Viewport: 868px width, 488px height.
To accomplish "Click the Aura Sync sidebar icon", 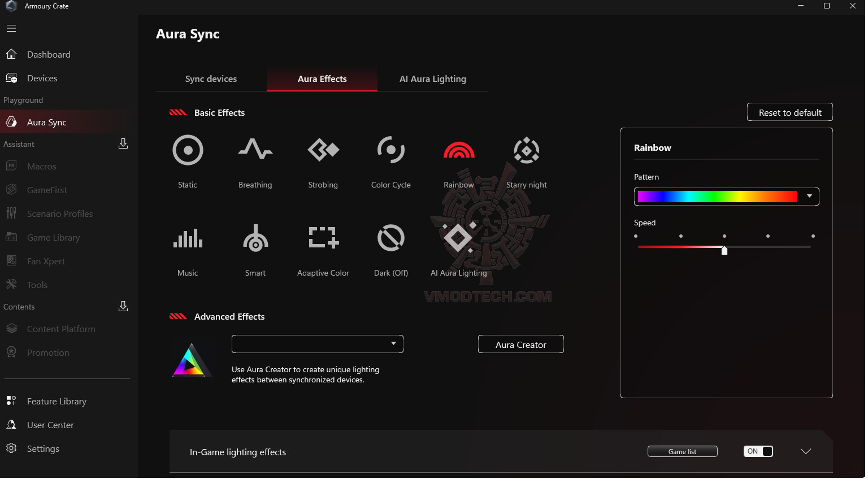I will 11,122.
